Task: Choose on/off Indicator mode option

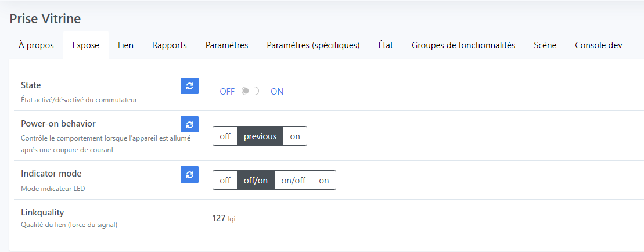Action: (x=293, y=181)
